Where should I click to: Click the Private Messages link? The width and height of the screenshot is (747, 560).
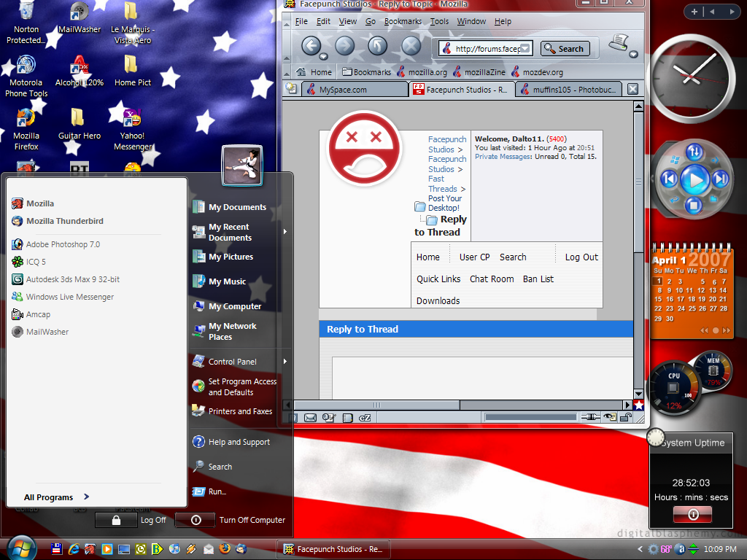(x=503, y=157)
